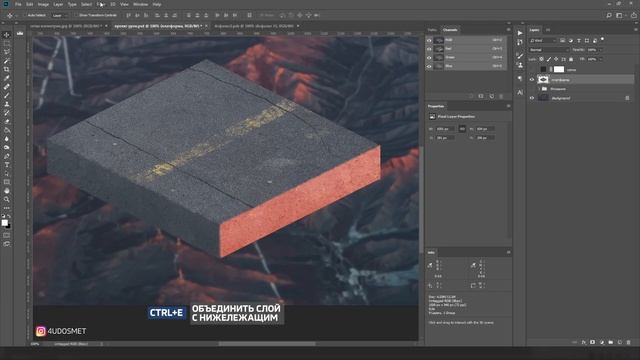Select the Pen tool

point(6,156)
